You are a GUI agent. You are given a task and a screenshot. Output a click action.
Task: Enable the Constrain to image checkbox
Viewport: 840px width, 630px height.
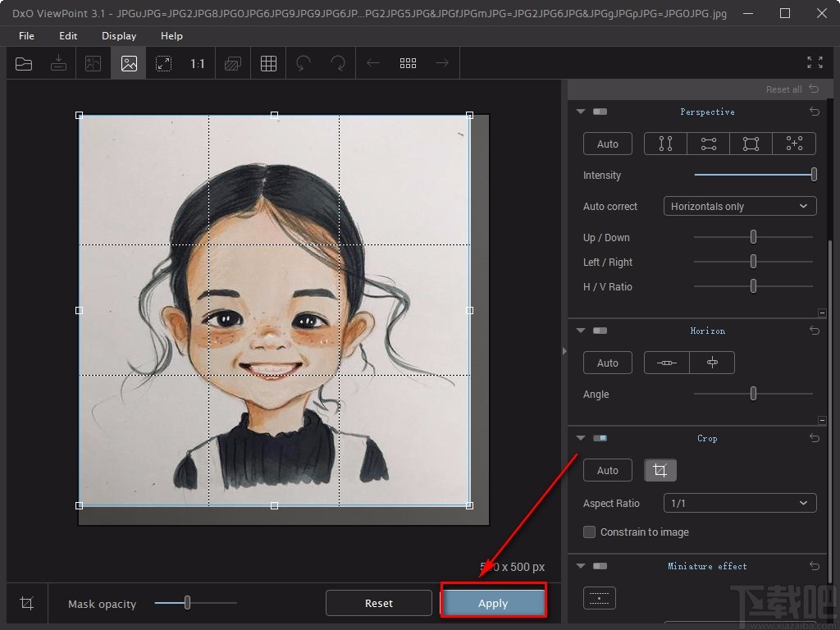(589, 532)
